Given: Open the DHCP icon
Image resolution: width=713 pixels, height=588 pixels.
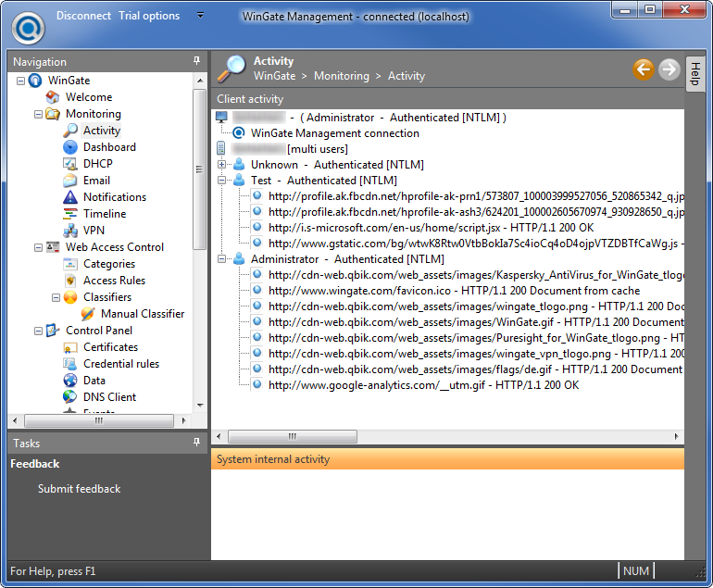Looking at the screenshot, I should 70,164.
